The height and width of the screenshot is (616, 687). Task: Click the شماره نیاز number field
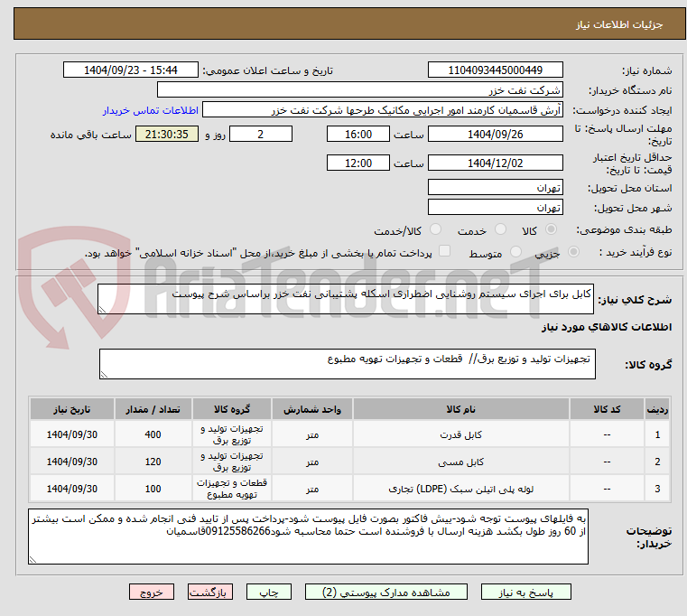pos(495,70)
